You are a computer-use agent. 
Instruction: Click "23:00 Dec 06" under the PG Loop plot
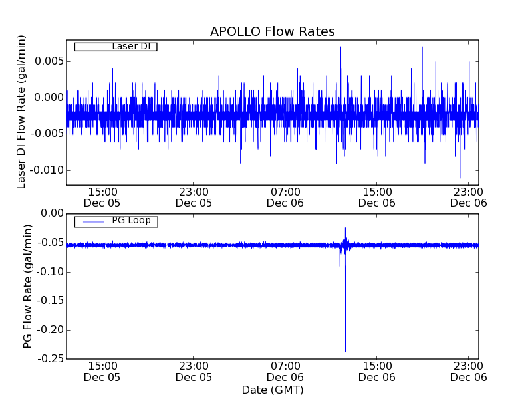[x=469, y=372]
